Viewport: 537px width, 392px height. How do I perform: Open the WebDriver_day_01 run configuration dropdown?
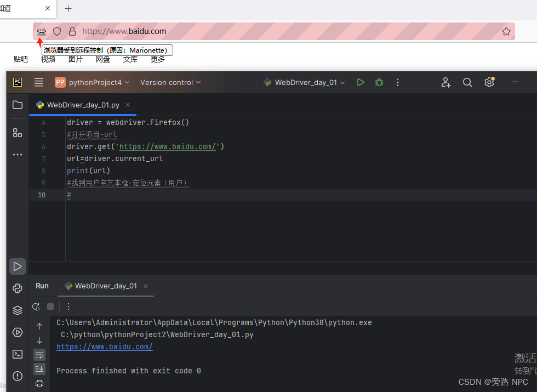coord(304,82)
